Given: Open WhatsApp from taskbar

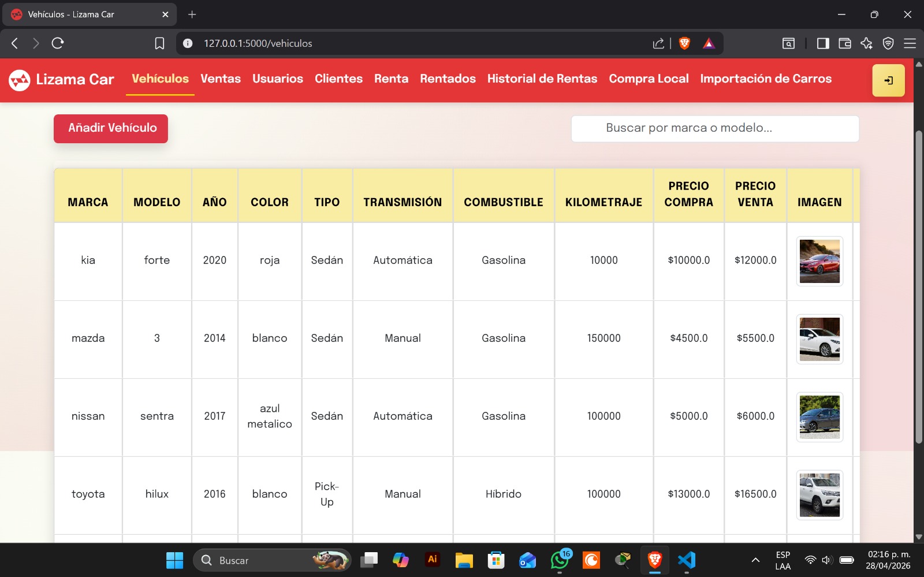Looking at the screenshot, I should (560, 560).
